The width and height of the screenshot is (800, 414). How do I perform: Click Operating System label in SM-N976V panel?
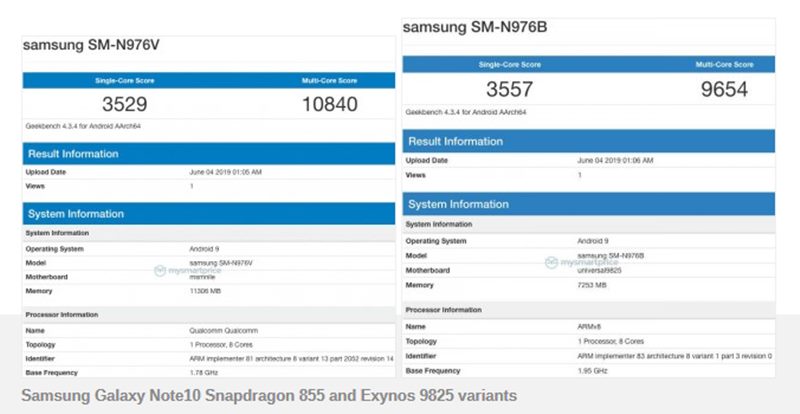(x=55, y=249)
